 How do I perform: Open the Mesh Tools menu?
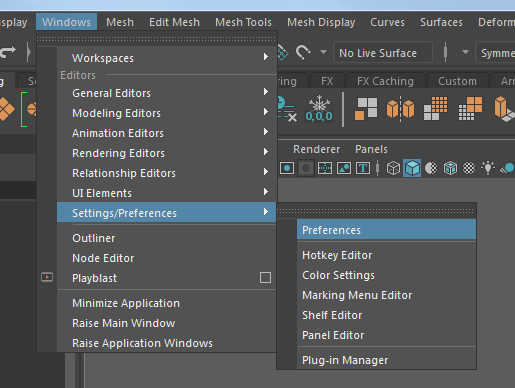(243, 22)
